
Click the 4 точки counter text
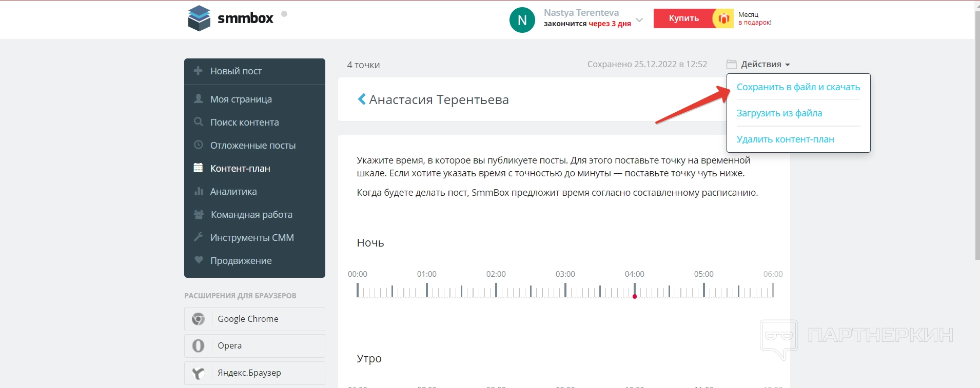click(x=363, y=65)
